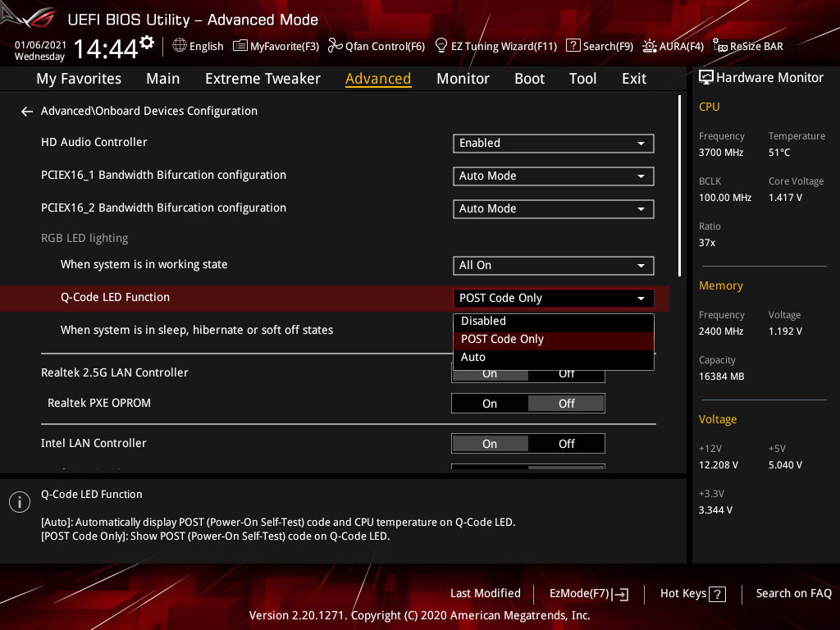Viewport: 840px width, 630px height.
Task: Open Extreme Tweaker tab
Action: point(262,79)
